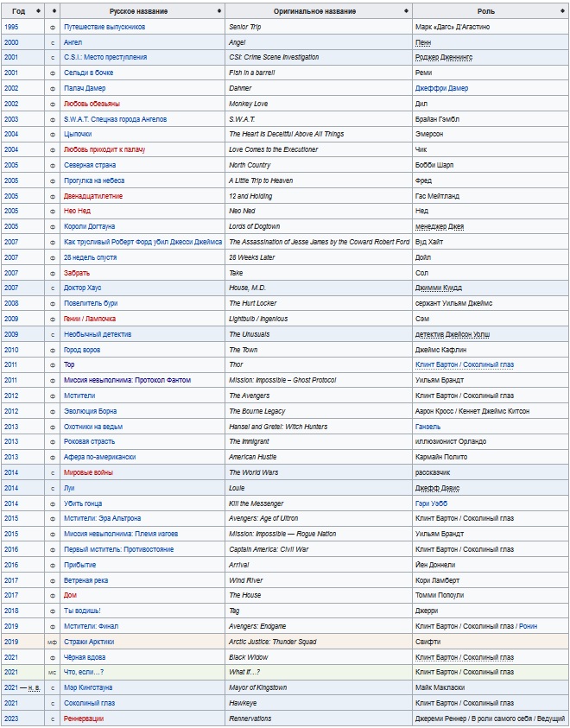Open the Тор film link

pos(69,364)
